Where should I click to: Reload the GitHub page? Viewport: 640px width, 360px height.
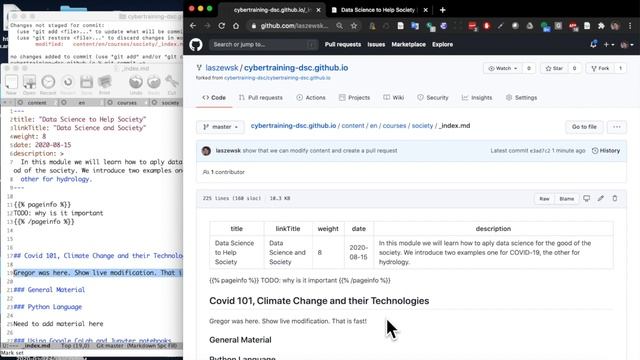(x=222, y=26)
